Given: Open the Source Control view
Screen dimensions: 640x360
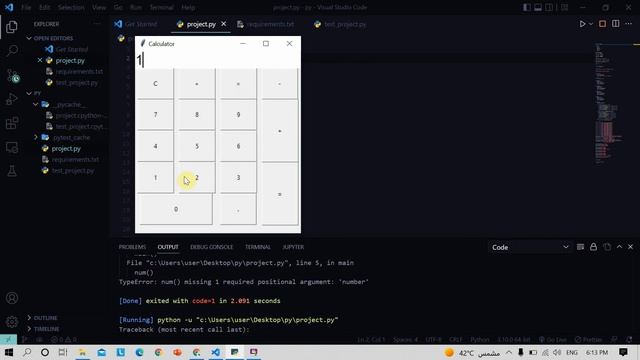Looking at the screenshot, I should pyautogui.click(x=13, y=76).
